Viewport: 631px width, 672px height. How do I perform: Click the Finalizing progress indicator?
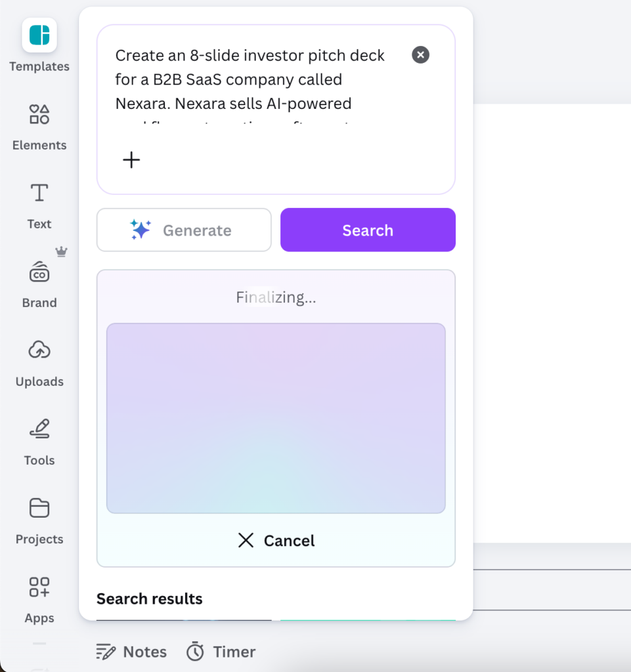click(x=276, y=297)
